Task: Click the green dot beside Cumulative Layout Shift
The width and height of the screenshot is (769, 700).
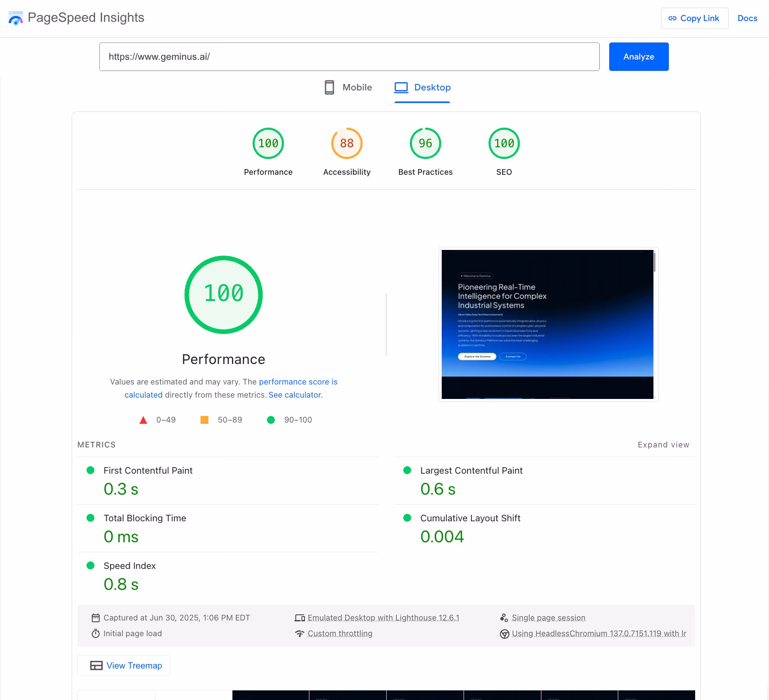Action: click(407, 518)
